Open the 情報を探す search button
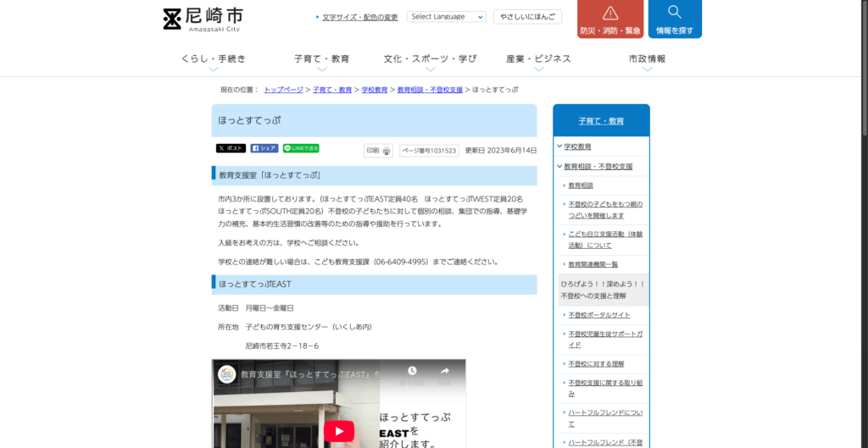The height and width of the screenshot is (448, 868). pos(675,19)
